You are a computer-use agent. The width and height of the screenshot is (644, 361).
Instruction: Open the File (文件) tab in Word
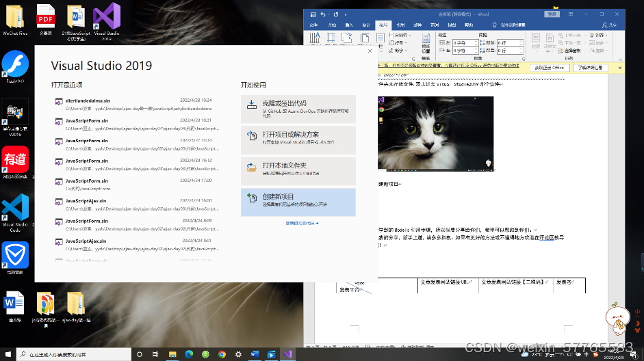click(313, 25)
